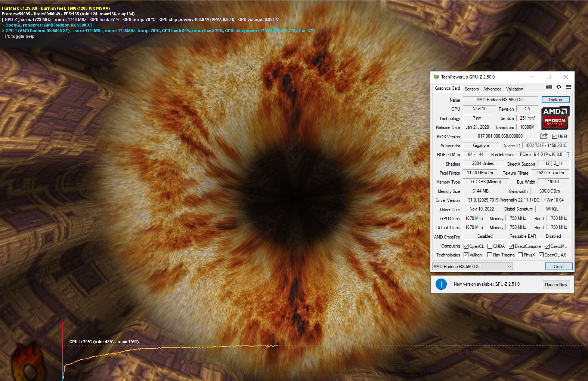The image size is (588, 381).
Task: Switch to the Sensors tab
Action: [x=471, y=89]
